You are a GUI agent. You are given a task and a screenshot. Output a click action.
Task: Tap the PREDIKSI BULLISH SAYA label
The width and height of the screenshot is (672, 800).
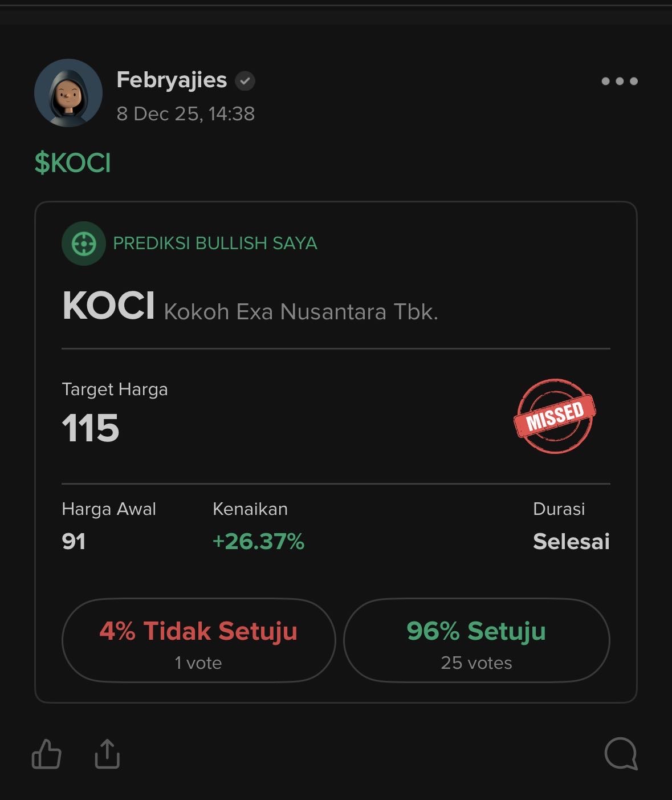pyautogui.click(x=215, y=243)
